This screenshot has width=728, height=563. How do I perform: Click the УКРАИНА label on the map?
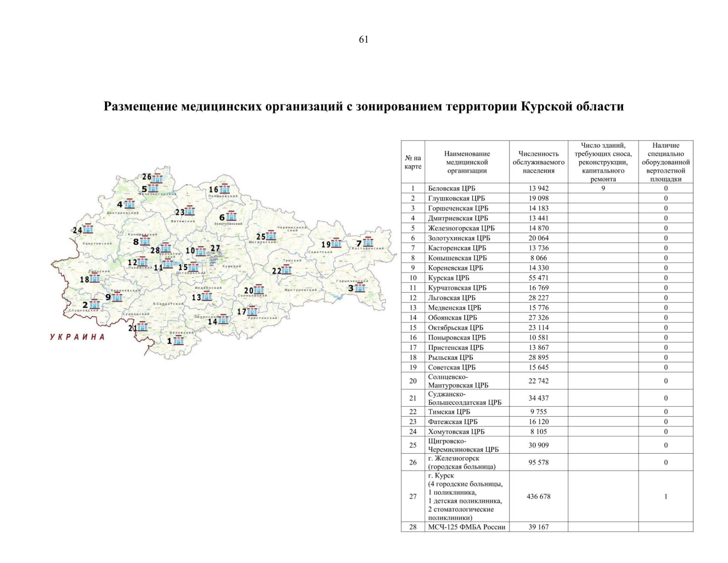click(77, 337)
